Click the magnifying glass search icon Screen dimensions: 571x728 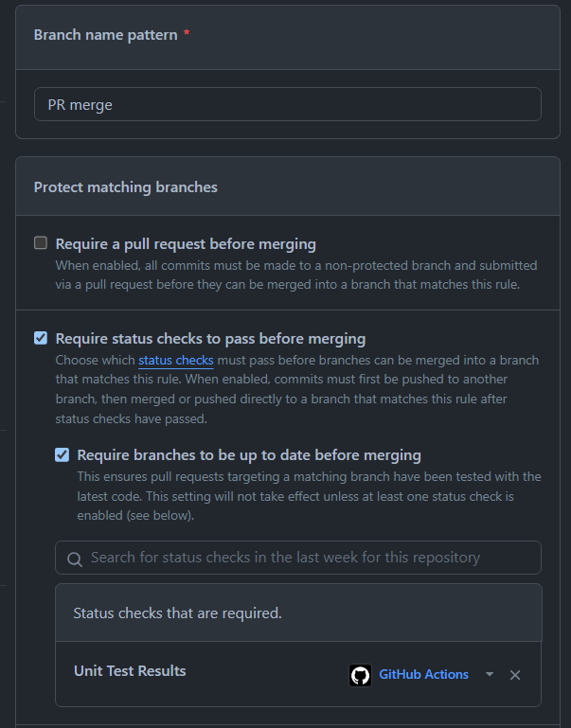[x=75, y=559]
